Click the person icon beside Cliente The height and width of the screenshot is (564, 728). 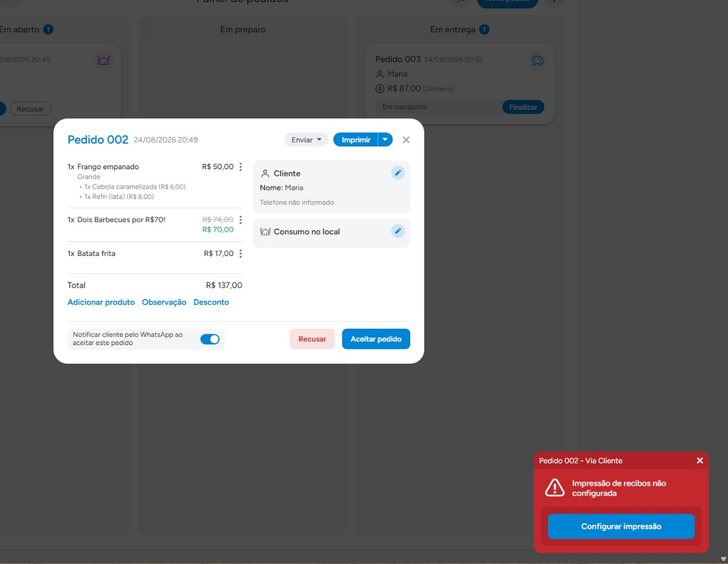(x=265, y=173)
